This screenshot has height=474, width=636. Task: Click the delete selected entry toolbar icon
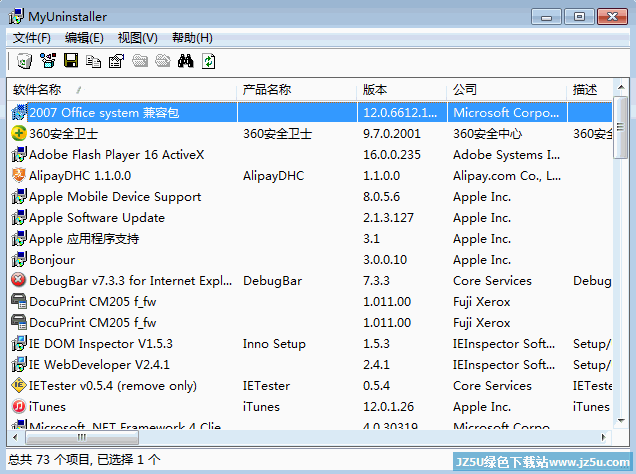48,61
